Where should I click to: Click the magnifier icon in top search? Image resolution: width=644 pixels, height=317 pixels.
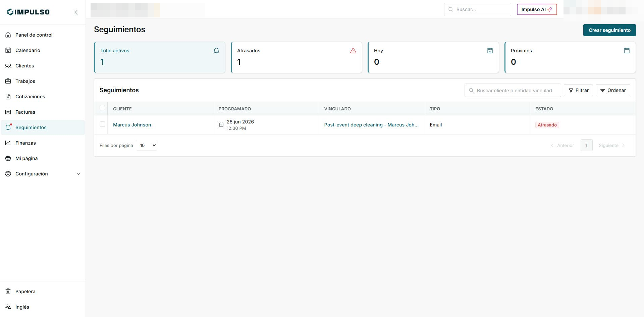[451, 9]
